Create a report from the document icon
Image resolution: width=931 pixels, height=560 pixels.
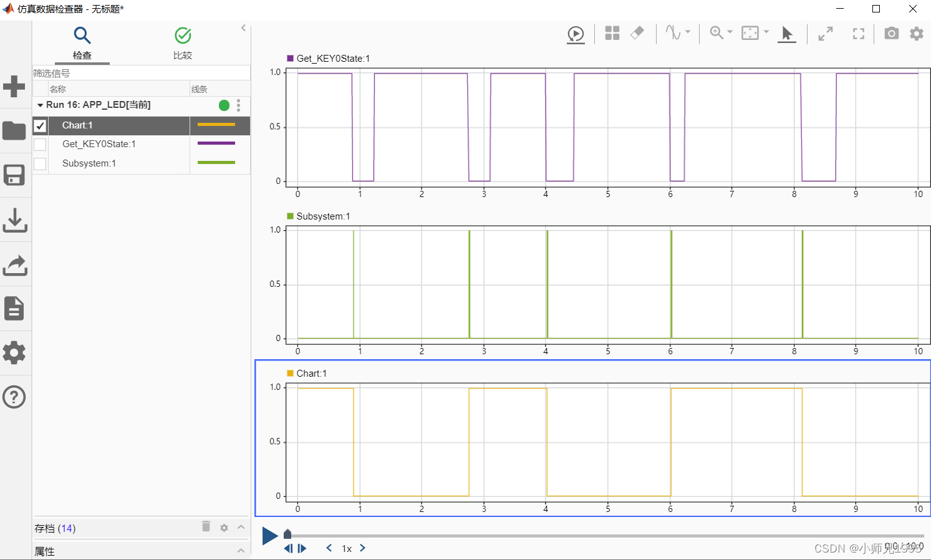14,308
